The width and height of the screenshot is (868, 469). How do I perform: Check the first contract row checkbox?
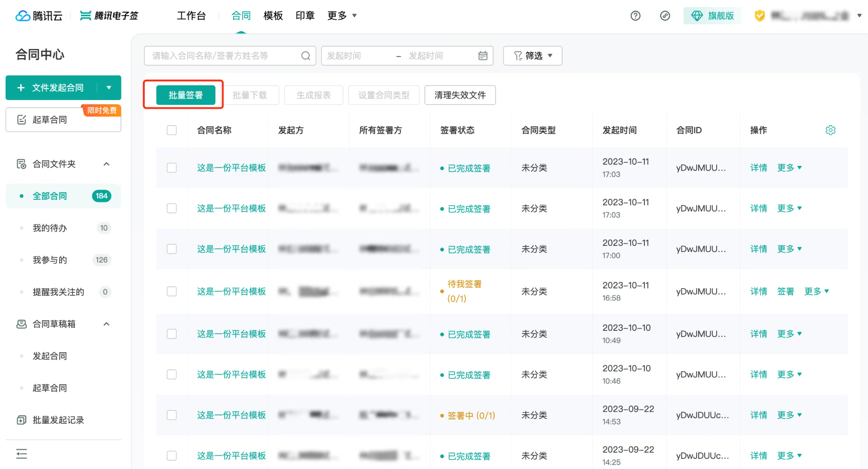(172, 167)
